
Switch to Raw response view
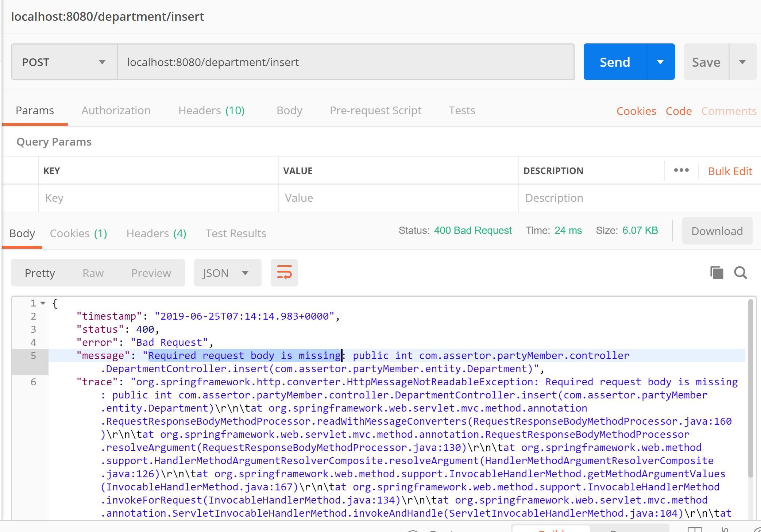tap(93, 273)
